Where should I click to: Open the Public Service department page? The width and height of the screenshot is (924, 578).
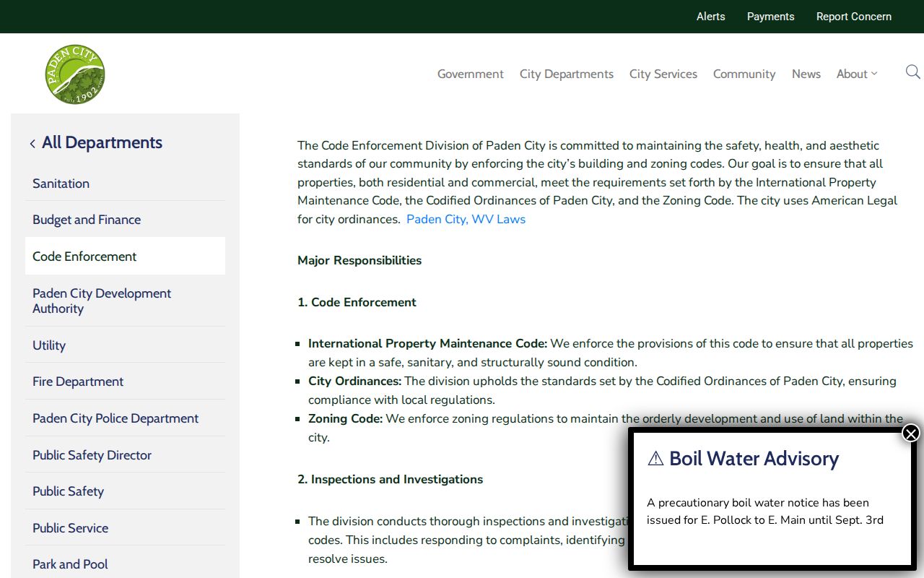(125, 527)
